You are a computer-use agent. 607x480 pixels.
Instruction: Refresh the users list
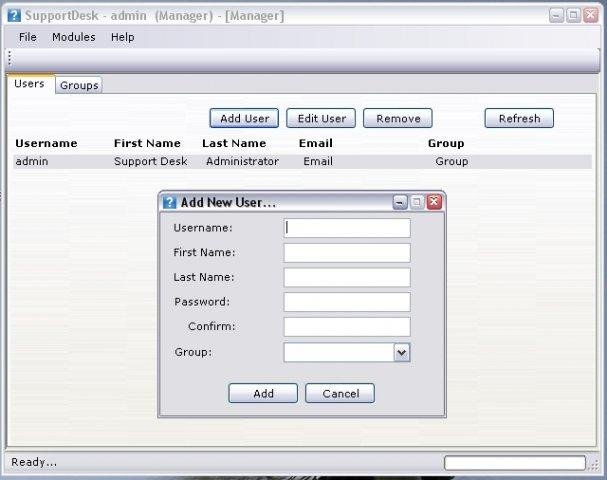pyautogui.click(x=519, y=118)
